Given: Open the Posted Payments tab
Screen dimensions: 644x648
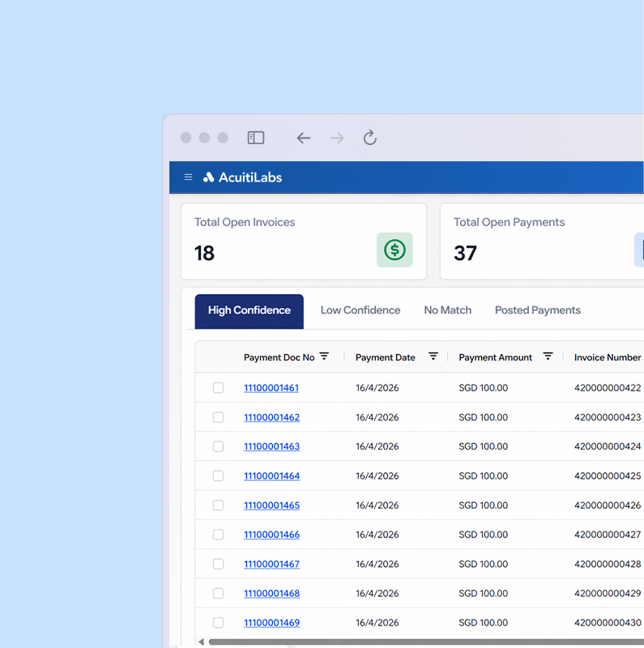Looking at the screenshot, I should tap(538, 310).
